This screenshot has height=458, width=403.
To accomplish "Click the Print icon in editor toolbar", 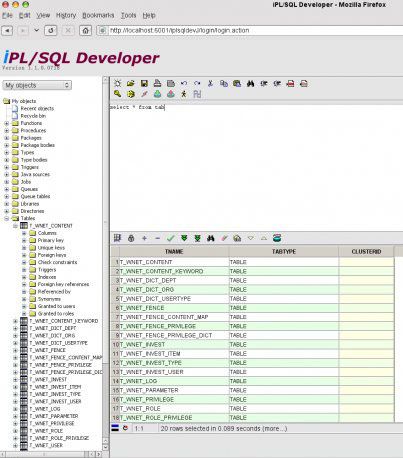I will [x=157, y=83].
